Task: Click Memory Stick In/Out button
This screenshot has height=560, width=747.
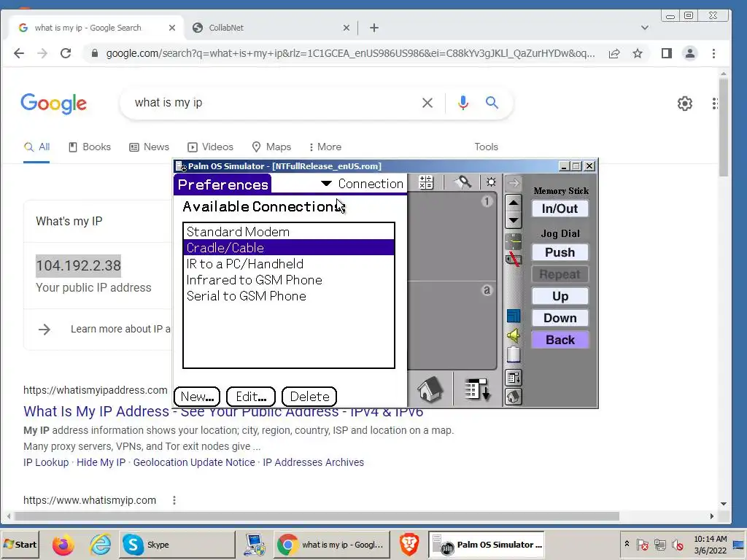Action: click(560, 209)
